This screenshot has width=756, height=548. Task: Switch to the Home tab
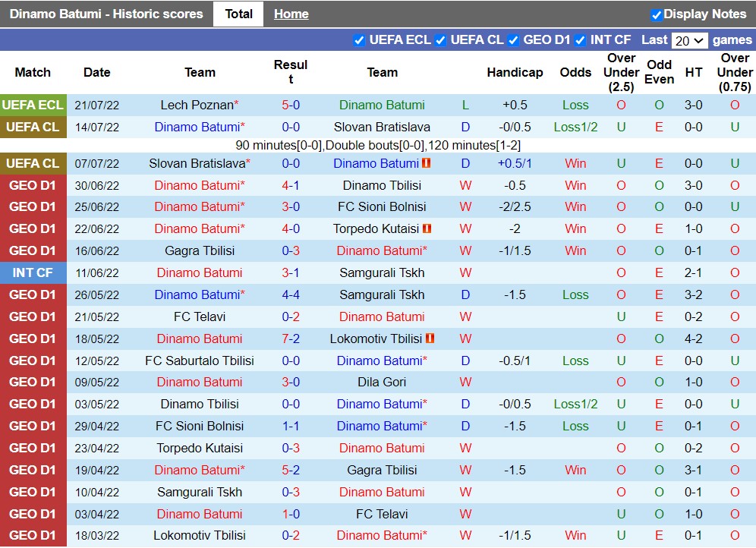point(291,13)
